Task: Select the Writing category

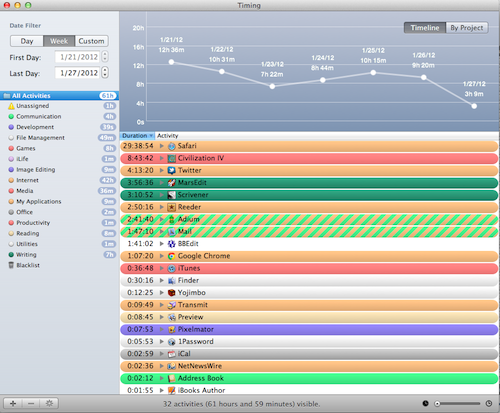Action: click(x=59, y=255)
